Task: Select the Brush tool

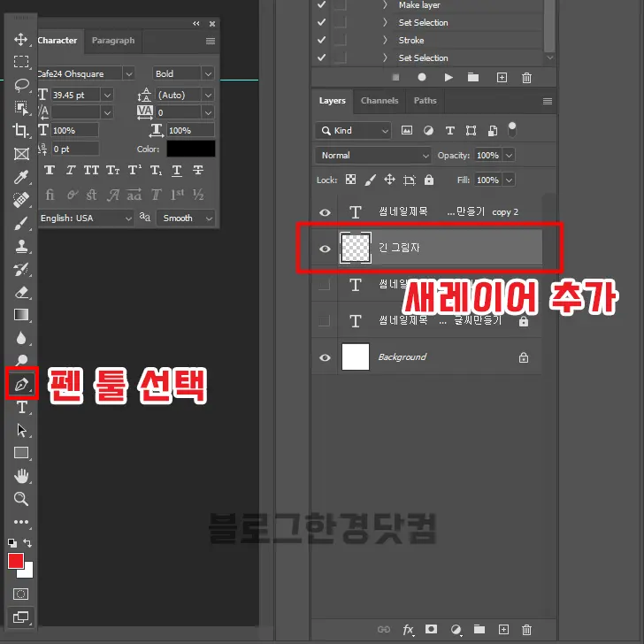Action: [x=21, y=224]
